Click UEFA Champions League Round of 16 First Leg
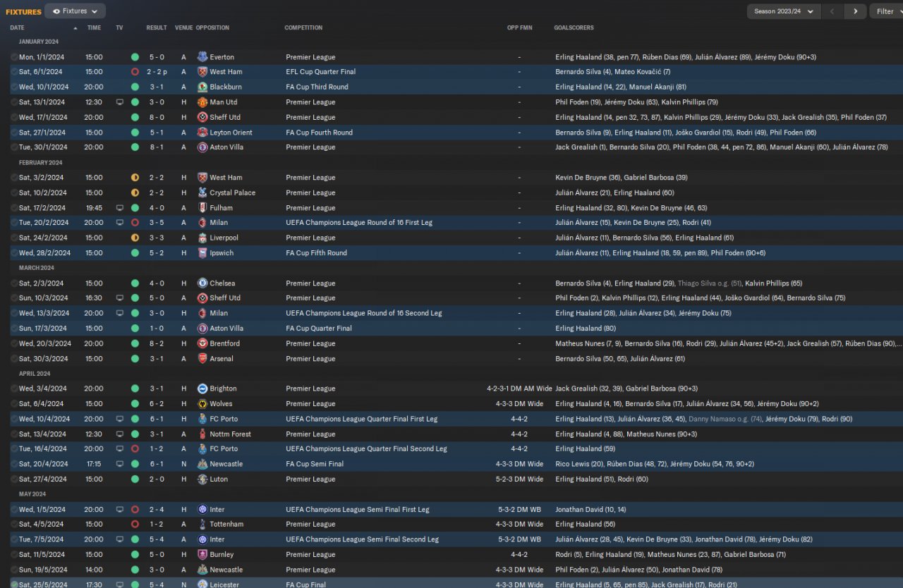Viewport: 903px width, 588px height. [359, 223]
